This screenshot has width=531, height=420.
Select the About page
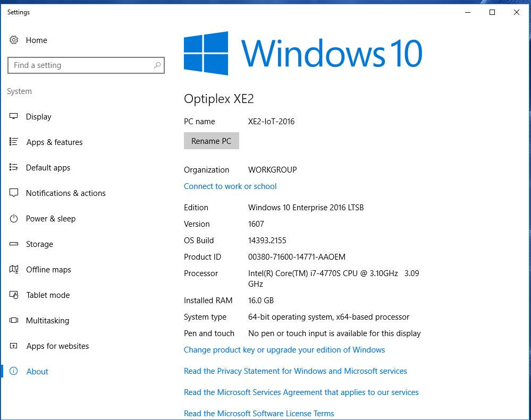[x=37, y=371]
